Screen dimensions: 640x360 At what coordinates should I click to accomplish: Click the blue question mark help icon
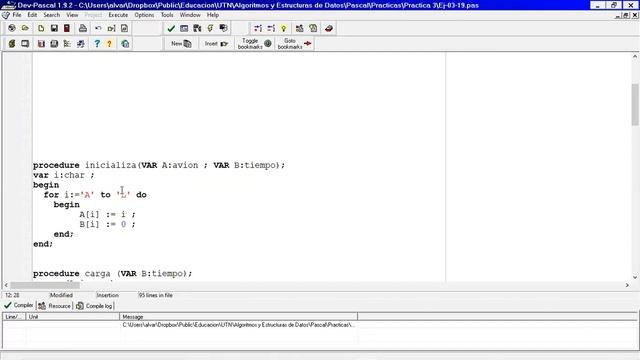click(97, 44)
